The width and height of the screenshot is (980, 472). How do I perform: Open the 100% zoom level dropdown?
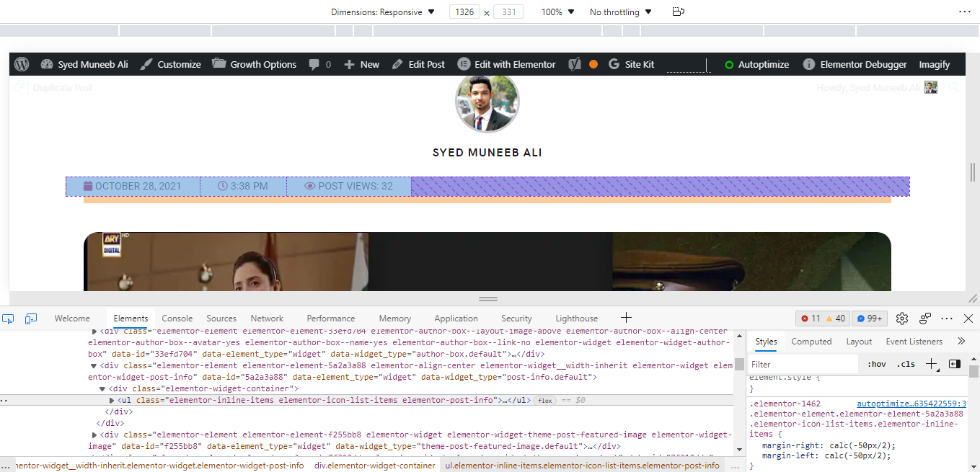[557, 12]
